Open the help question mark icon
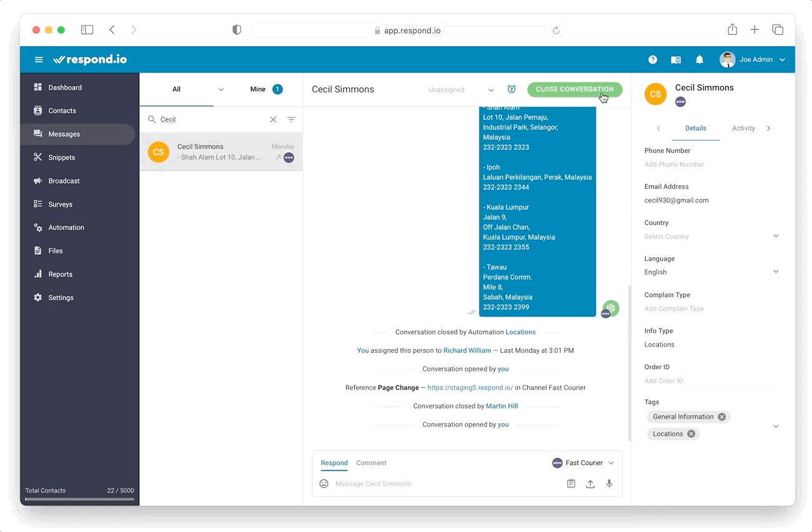Viewport: 812px width, 532px height. (653, 60)
